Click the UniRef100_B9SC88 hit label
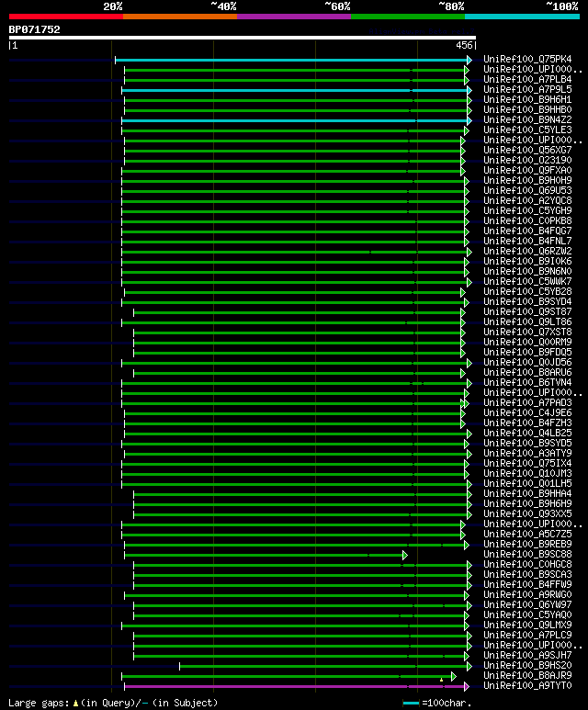 click(527, 554)
